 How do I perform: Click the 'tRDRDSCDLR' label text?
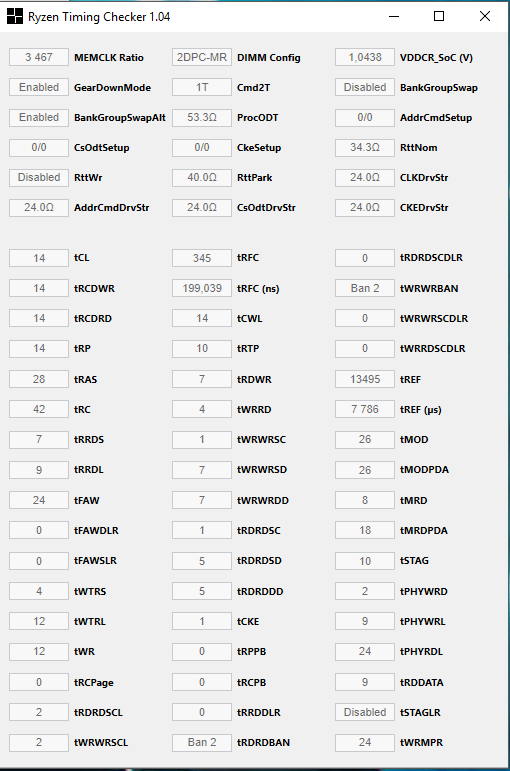coord(431,258)
